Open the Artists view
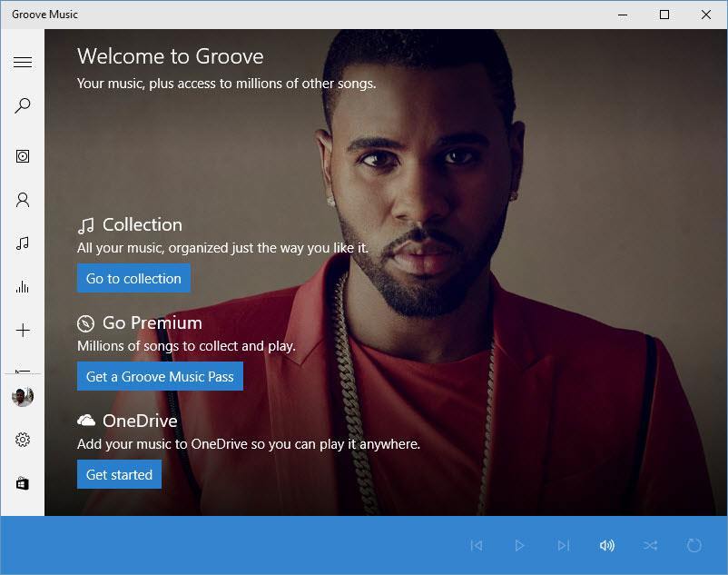Screen dimensions: 728x575 pyautogui.click(x=23, y=199)
